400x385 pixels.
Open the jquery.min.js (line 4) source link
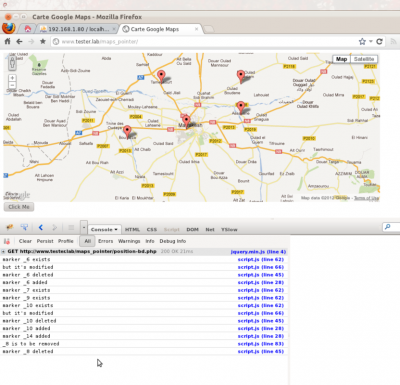pyautogui.click(x=258, y=252)
